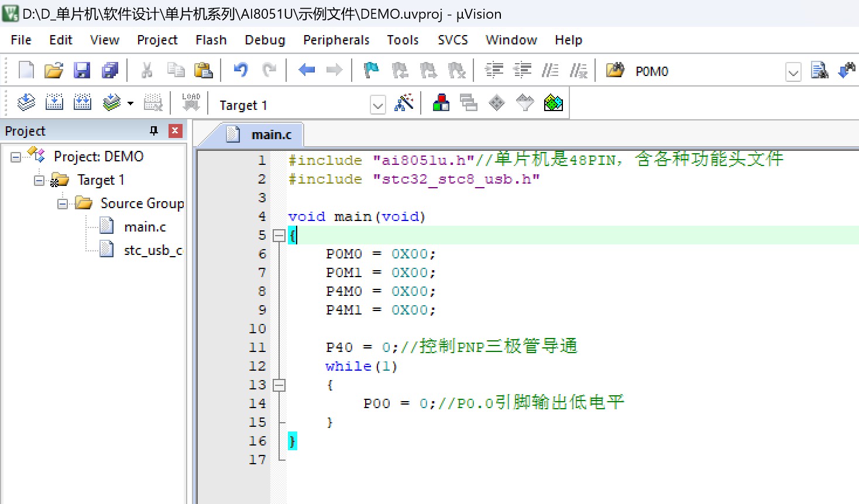Image resolution: width=859 pixels, height=504 pixels.
Task: Open the Pack Installer icon
Action: click(553, 103)
